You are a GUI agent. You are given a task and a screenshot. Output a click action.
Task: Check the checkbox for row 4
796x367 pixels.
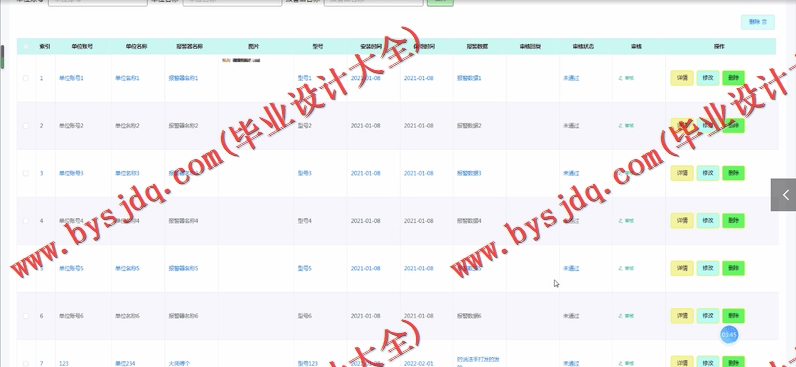26,221
